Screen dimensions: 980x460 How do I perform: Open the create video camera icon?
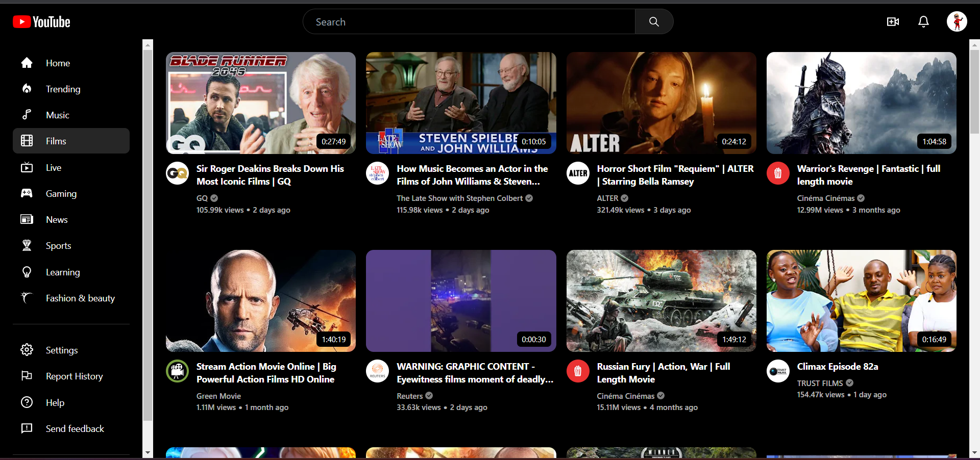click(x=893, y=21)
